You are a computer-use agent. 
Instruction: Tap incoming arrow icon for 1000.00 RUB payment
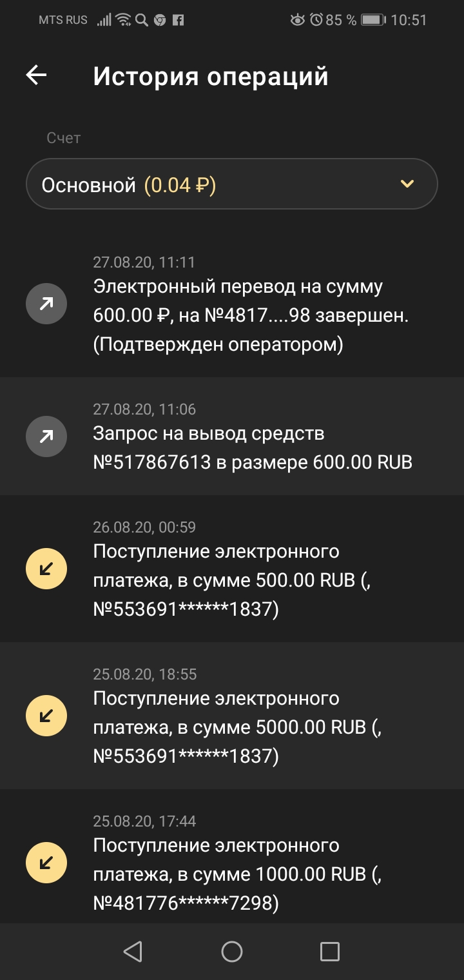point(46,862)
